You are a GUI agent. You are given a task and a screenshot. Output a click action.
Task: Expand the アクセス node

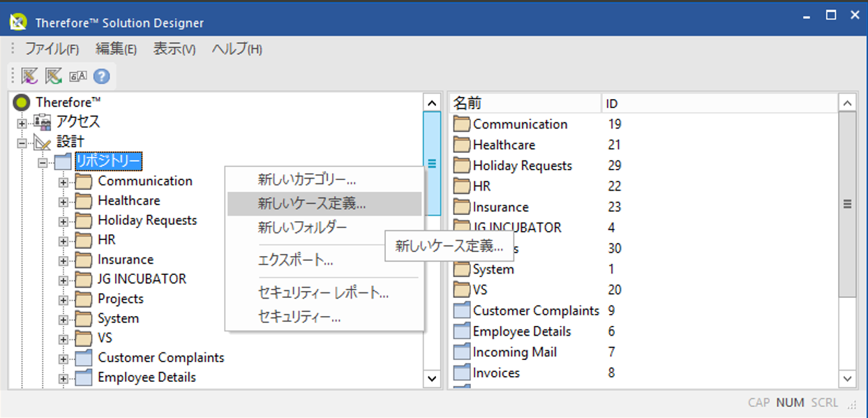pos(22,124)
